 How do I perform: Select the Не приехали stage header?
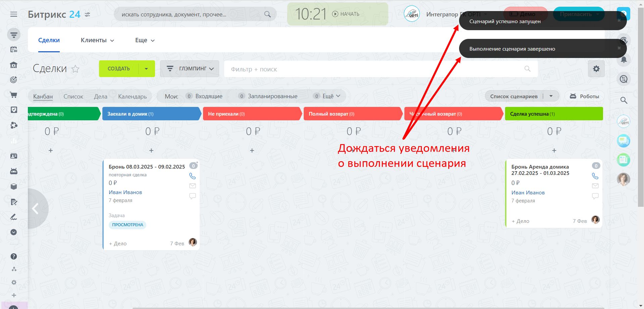[x=252, y=114]
